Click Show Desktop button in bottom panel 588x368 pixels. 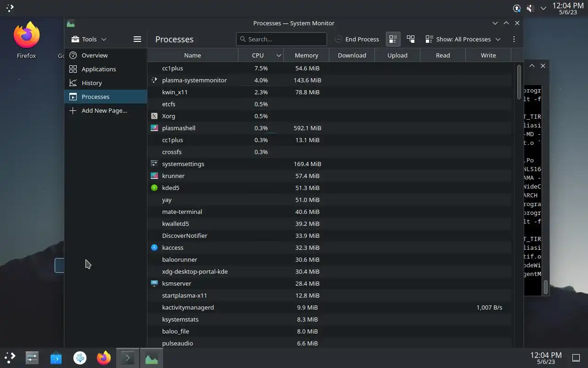576,357
